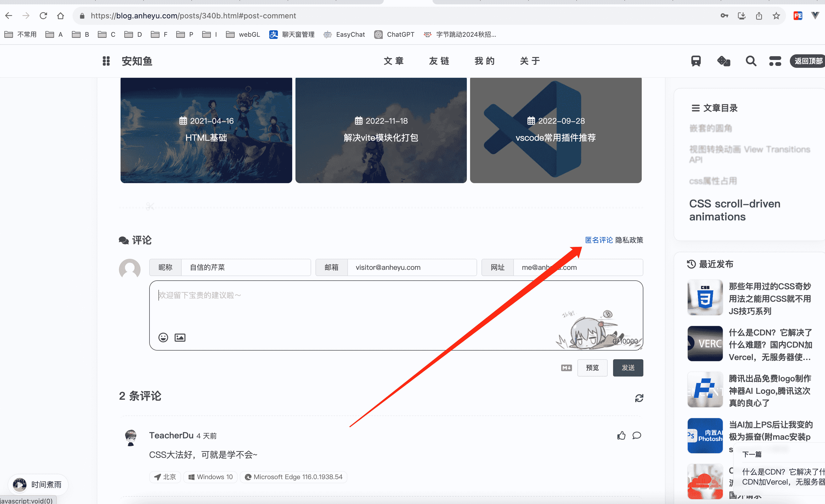Go back with the browser back arrow
This screenshot has height=504, width=825.
tap(9, 15)
